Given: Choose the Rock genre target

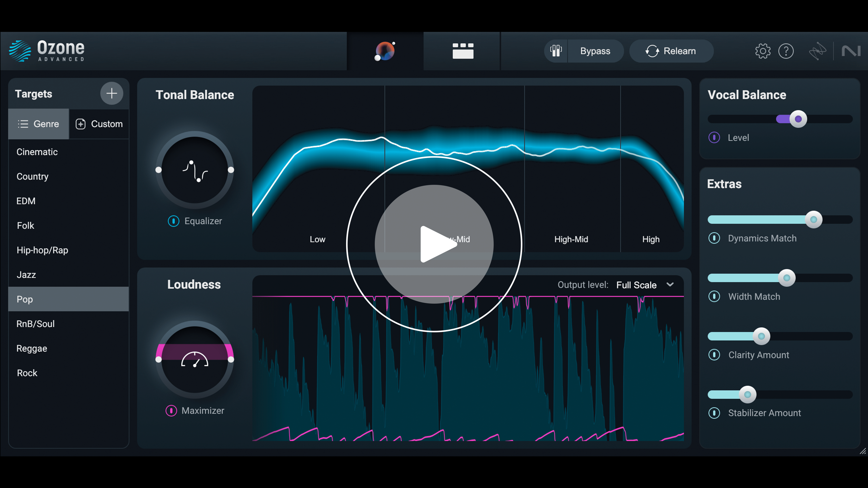Looking at the screenshot, I should [68, 373].
